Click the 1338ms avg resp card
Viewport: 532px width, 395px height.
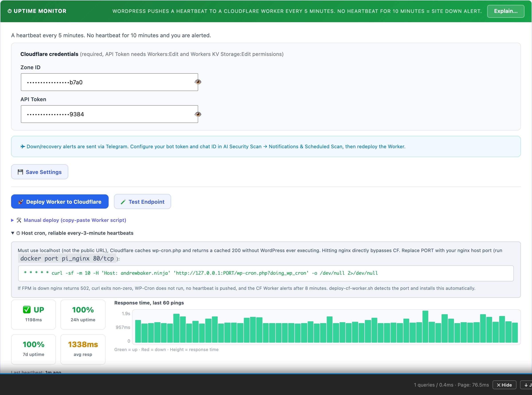click(83, 349)
